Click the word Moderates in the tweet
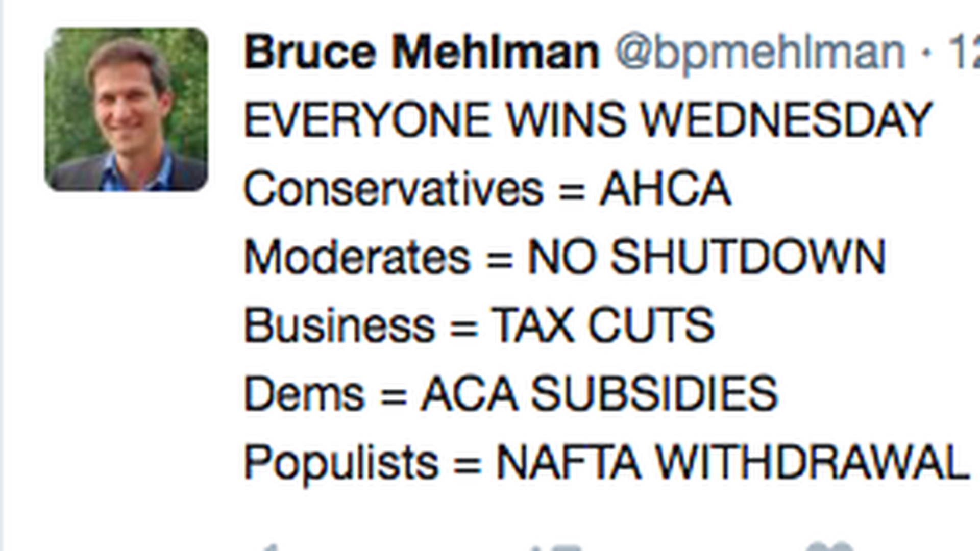 pos(357,257)
